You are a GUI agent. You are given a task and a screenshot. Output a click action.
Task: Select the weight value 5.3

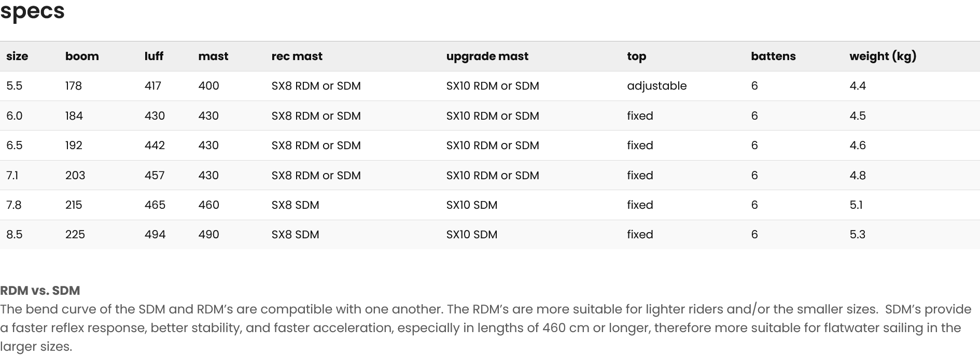pyautogui.click(x=857, y=235)
